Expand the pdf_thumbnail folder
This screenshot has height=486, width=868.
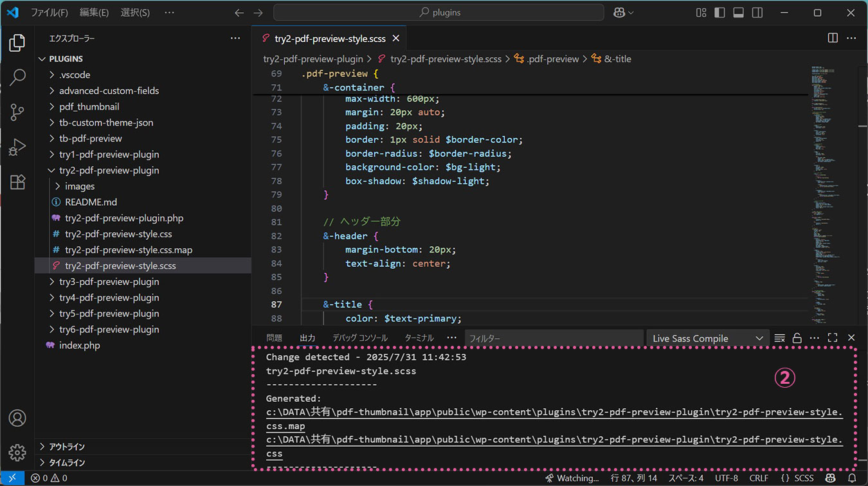coord(143,107)
